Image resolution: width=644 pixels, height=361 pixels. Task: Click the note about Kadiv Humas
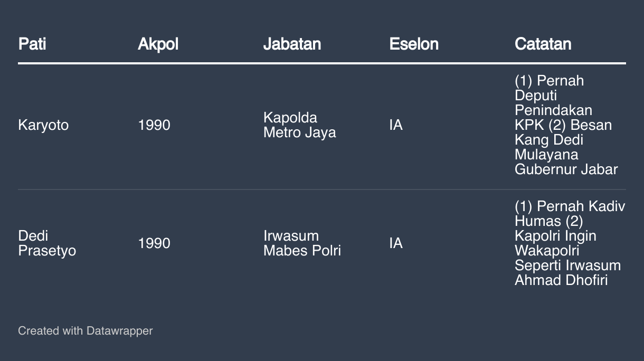point(570,243)
